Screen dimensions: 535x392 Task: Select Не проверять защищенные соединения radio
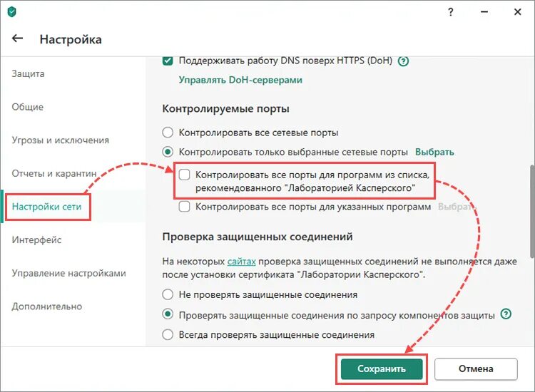[168, 294]
